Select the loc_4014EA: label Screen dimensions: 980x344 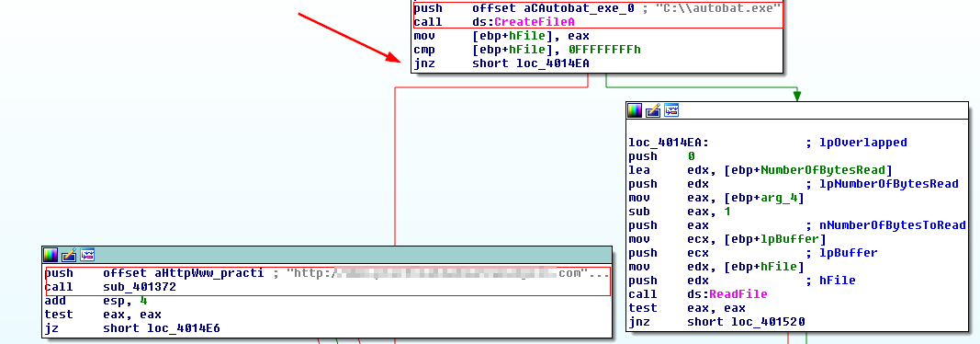(669, 143)
